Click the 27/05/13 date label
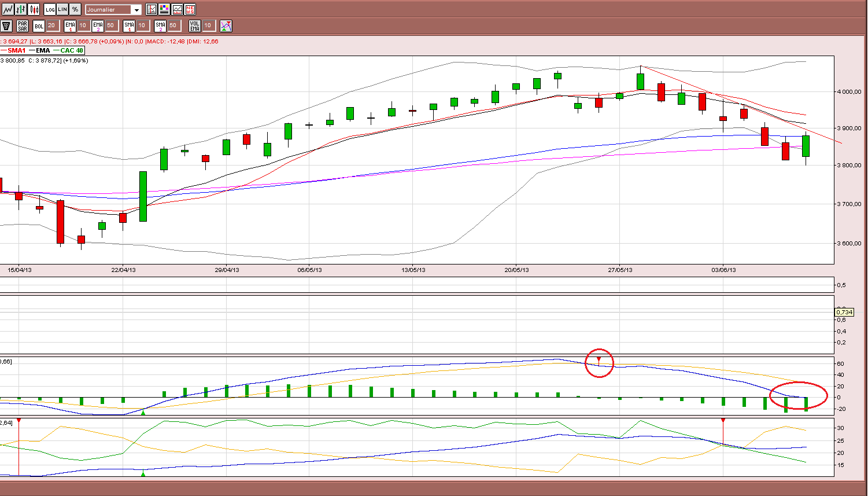 (x=619, y=270)
